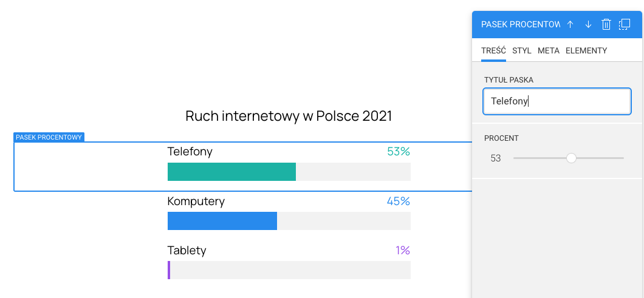Click the PASEK PROCENTOWY panel header title
This screenshot has height=298, width=644.
point(519,24)
